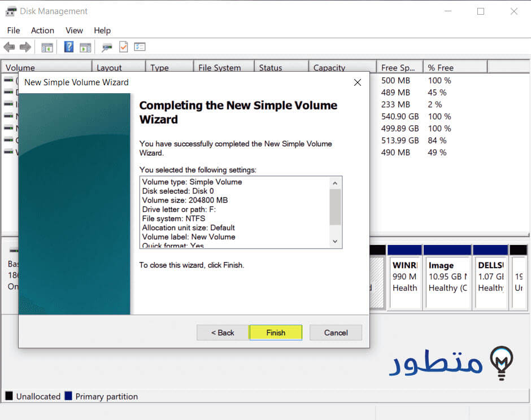The width and height of the screenshot is (531, 420).
Task: Click the Show/Hide Console Tree toolbar icon
Action: coord(47,47)
